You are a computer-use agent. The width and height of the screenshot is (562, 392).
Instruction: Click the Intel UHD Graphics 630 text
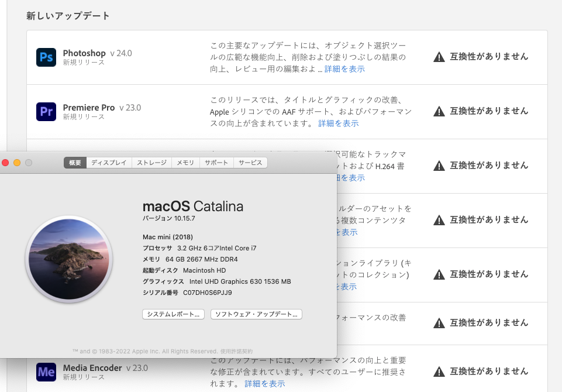pyautogui.click(x=240, y=281)
